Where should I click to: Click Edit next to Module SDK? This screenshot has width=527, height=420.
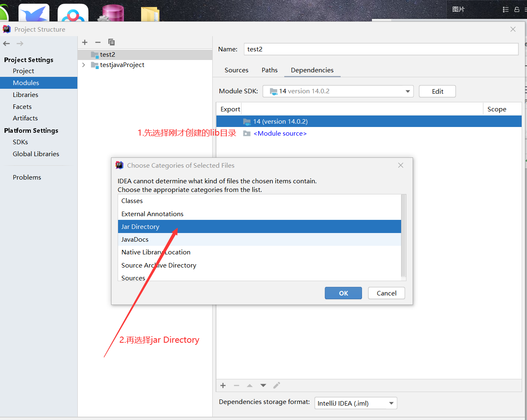click(437, 91)
